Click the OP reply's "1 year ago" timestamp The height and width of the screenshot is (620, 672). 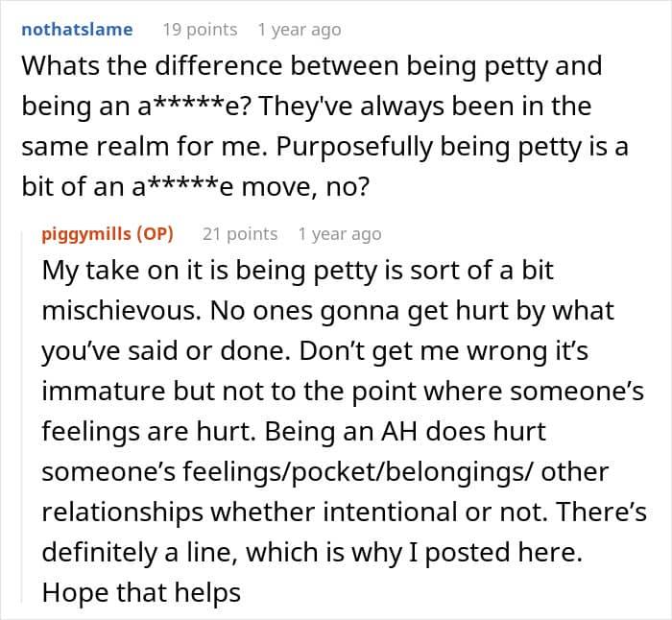click(x=339, y=234)
